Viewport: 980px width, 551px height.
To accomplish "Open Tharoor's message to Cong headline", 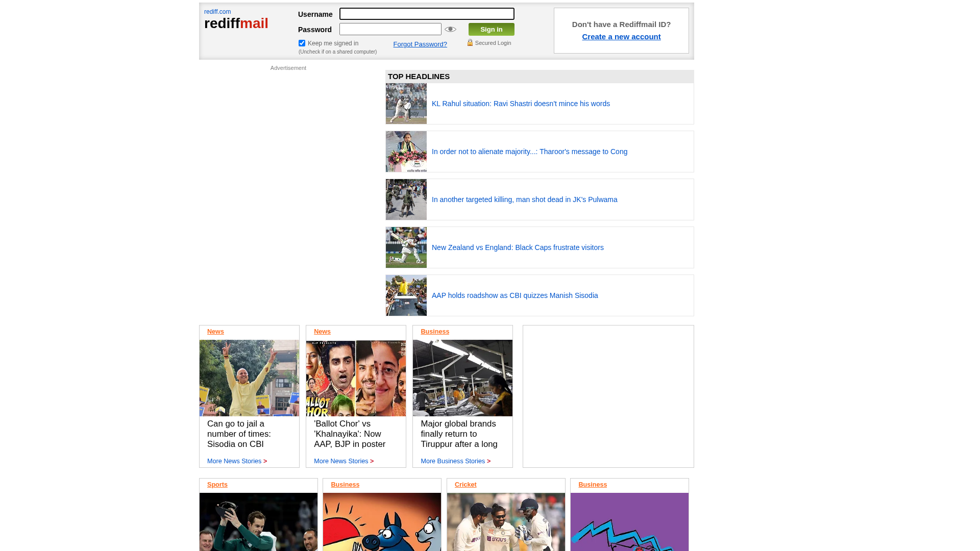I will point(529,152).
